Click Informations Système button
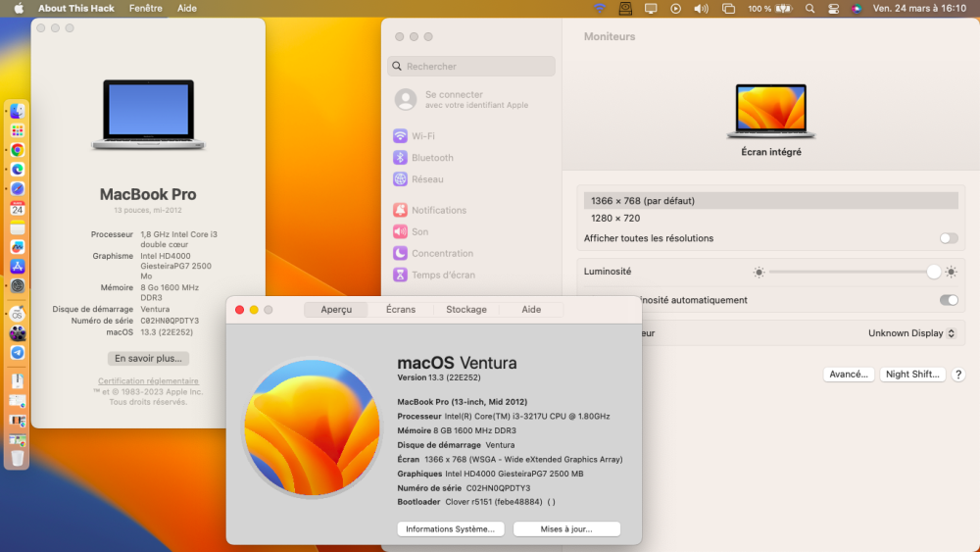Screen dimensions: 980x552 point(450,528)
